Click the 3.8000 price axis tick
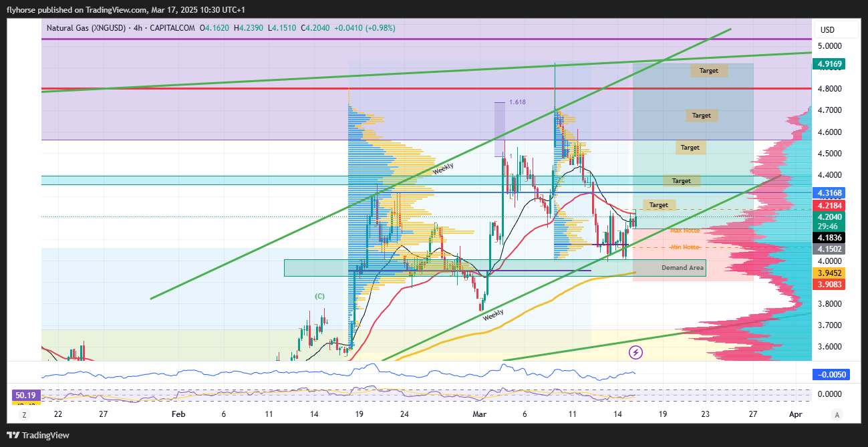Screen dimensions: 868x447 click(831, 304)
